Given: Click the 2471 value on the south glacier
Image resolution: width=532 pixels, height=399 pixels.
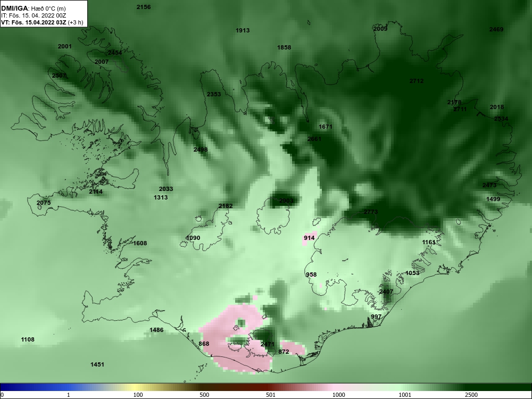Looking at the screenshot, I should (x=268, y=345).
